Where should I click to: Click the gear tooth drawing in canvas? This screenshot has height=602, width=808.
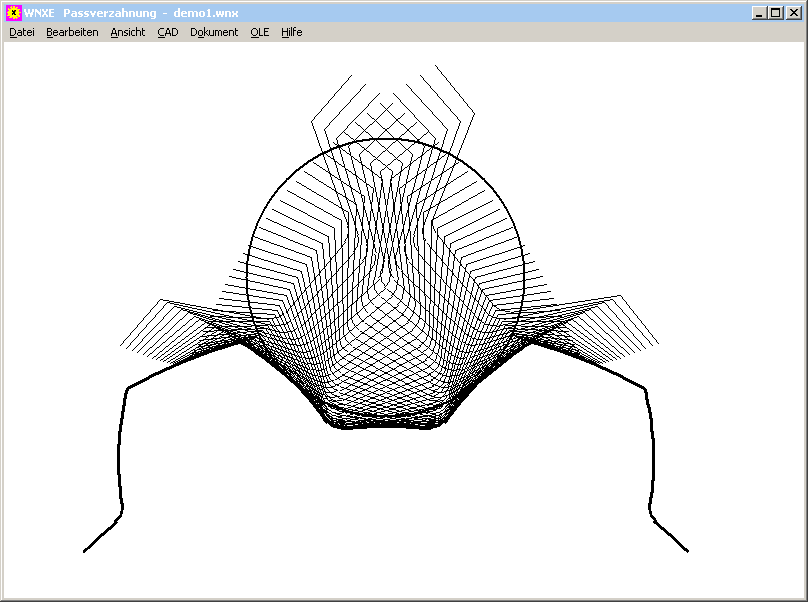(385, 309)
